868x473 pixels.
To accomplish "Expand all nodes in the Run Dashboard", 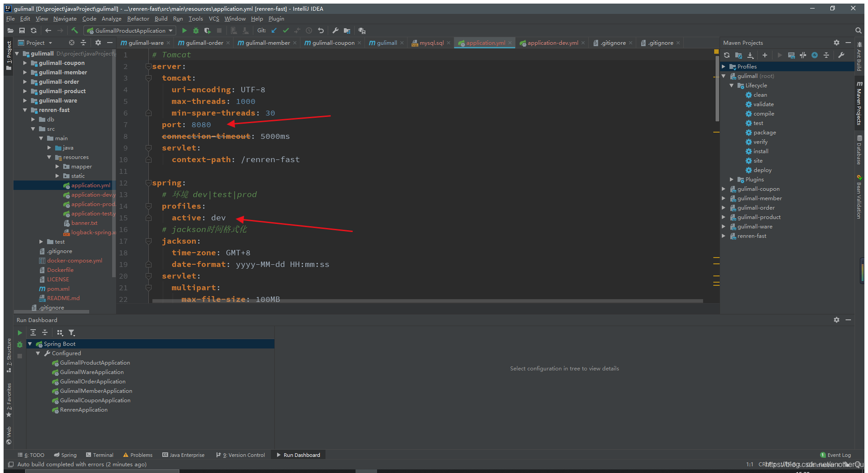I will [x=33, y=332].
